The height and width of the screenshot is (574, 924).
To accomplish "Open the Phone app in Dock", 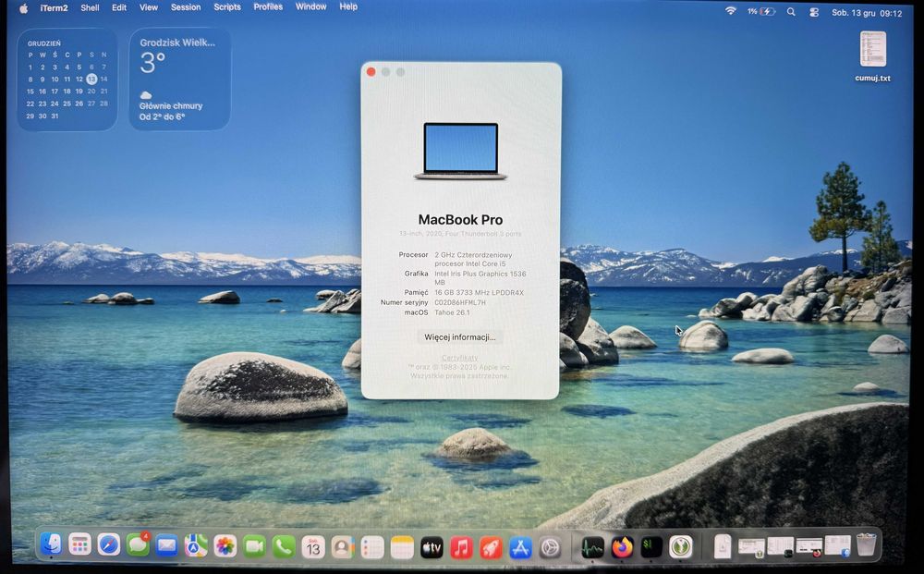I will [284, 547].
